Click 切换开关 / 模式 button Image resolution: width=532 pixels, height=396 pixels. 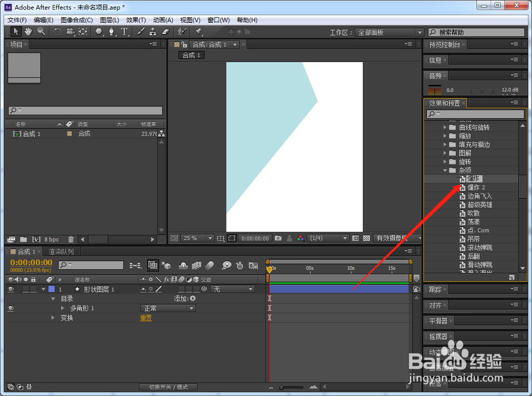coord(168,387)
